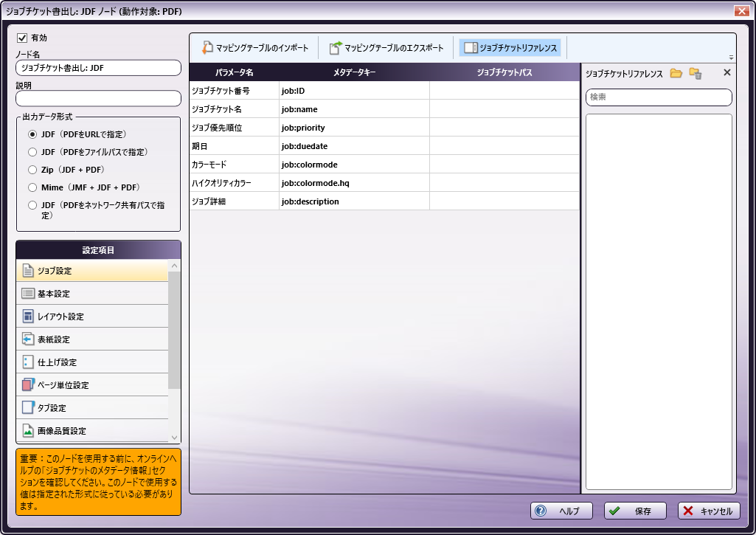Click the ジョブチケット名 parameter cell
This screenshot has width=756, height=535.
(235, 109)
